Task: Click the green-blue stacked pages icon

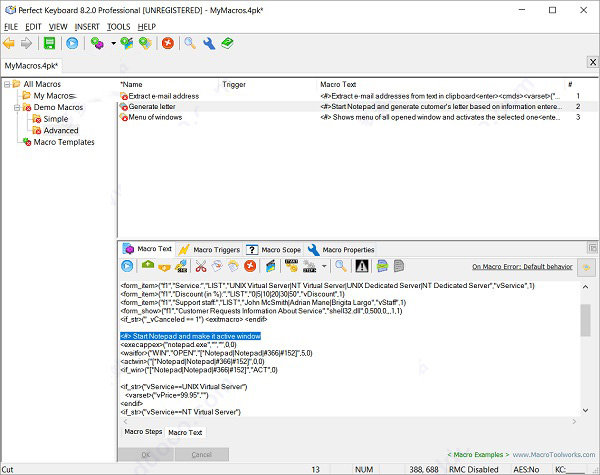Action: [x=382, y=266]
